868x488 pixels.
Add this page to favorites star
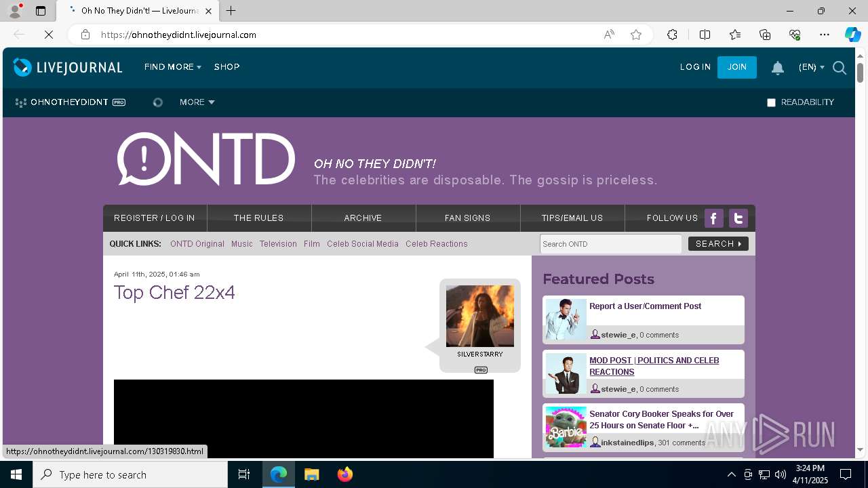coord(636,35)
